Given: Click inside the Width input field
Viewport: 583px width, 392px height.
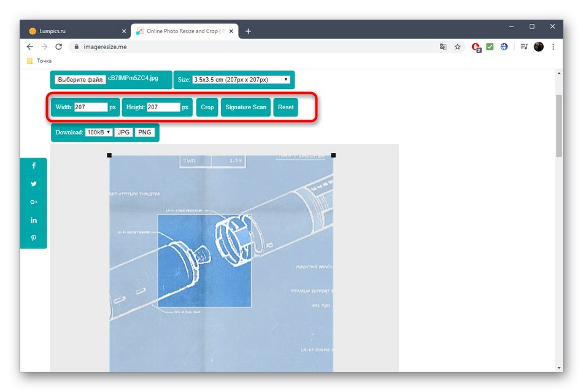Looking at the screenshot, I should point(90,107).
